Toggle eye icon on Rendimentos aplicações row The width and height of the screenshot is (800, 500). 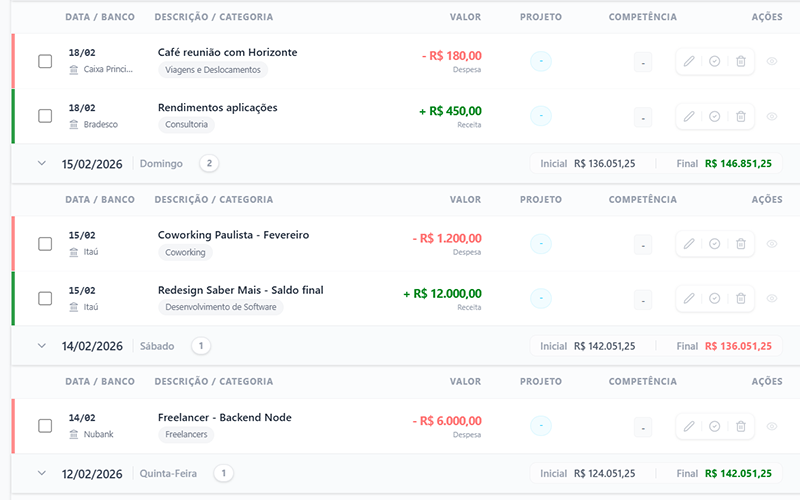coord(772,117)
